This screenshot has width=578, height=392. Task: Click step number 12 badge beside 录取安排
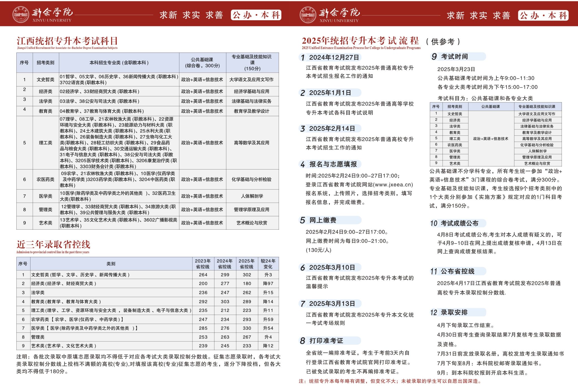(x=434, y=312)
